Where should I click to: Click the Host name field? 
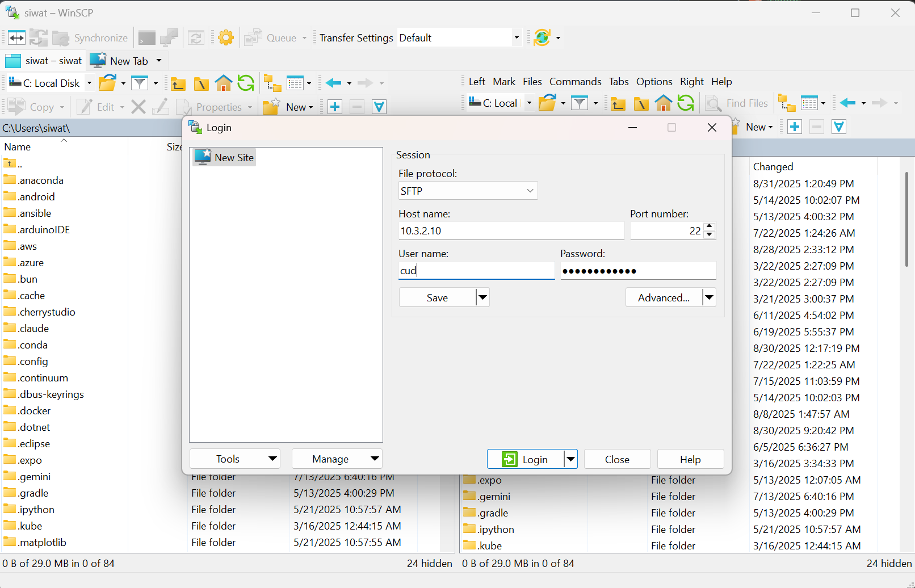(511, 231)
